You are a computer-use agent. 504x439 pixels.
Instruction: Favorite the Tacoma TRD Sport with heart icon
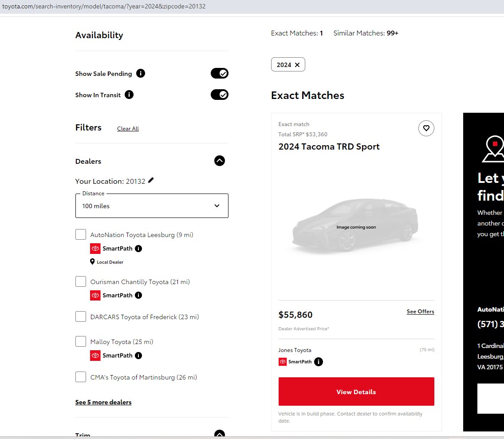coord(426,128)
